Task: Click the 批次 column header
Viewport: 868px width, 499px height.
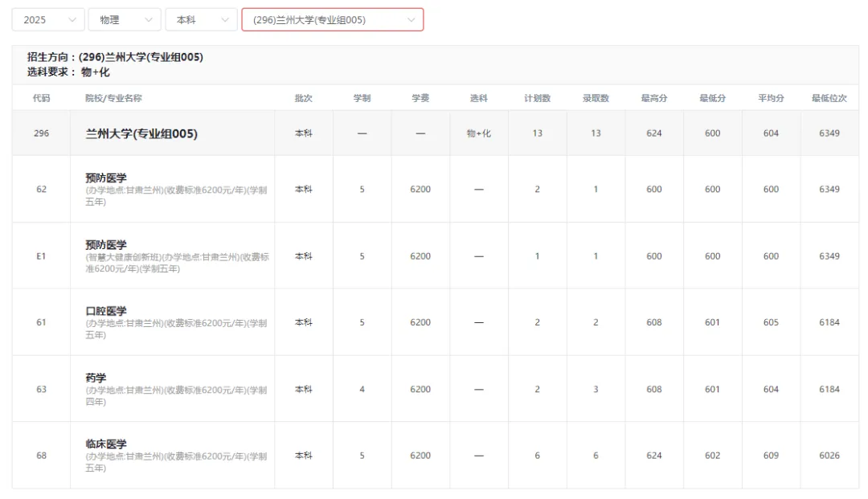Action: 304,98
